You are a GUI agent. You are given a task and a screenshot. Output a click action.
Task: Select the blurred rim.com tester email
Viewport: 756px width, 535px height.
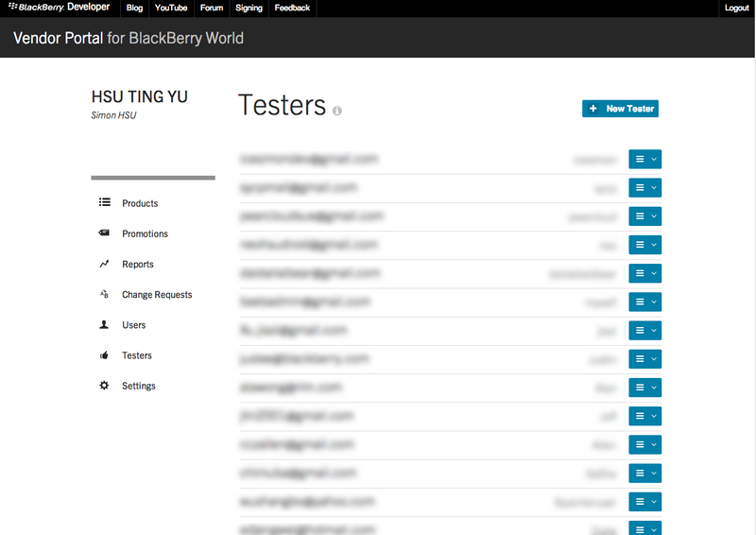click(291, 388)
